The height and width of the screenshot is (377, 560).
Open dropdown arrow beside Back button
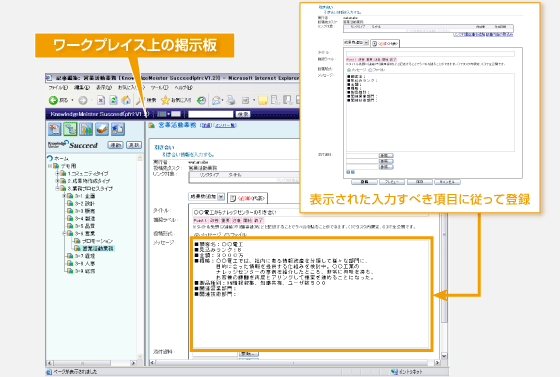click(72, 100)
